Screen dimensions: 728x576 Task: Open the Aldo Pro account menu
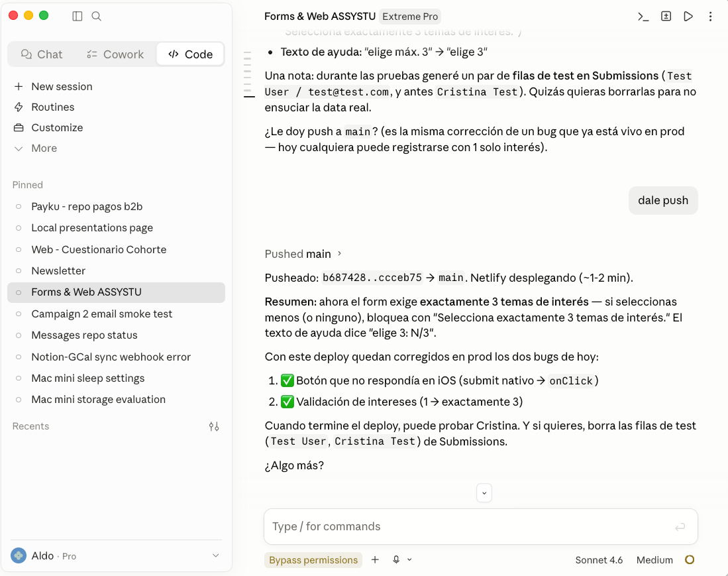pos(116,555)
